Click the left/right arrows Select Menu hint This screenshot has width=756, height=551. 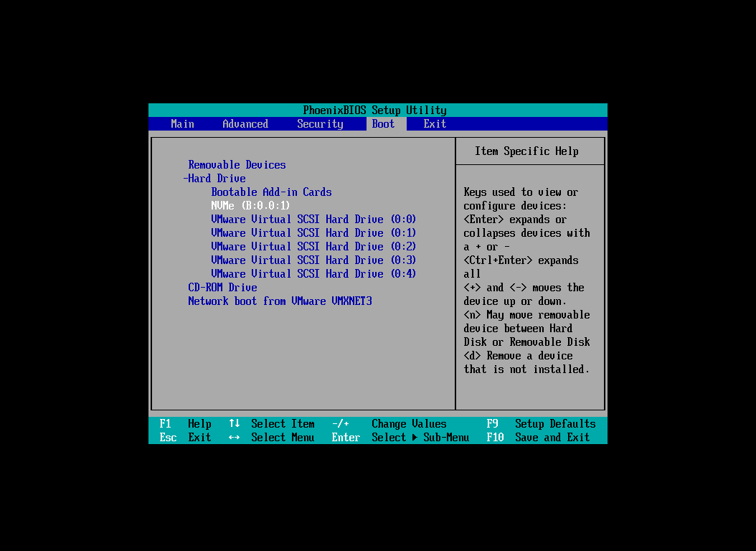pos(271,437)
